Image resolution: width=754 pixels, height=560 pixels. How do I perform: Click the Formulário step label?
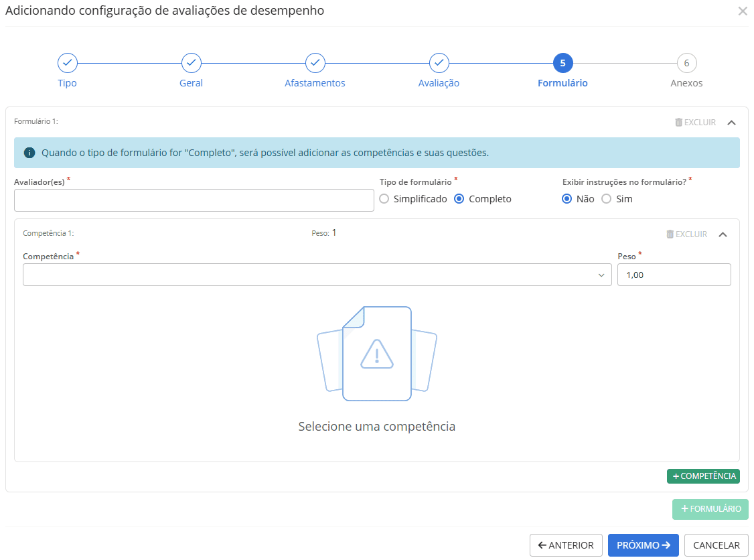[x=562, y=84]
